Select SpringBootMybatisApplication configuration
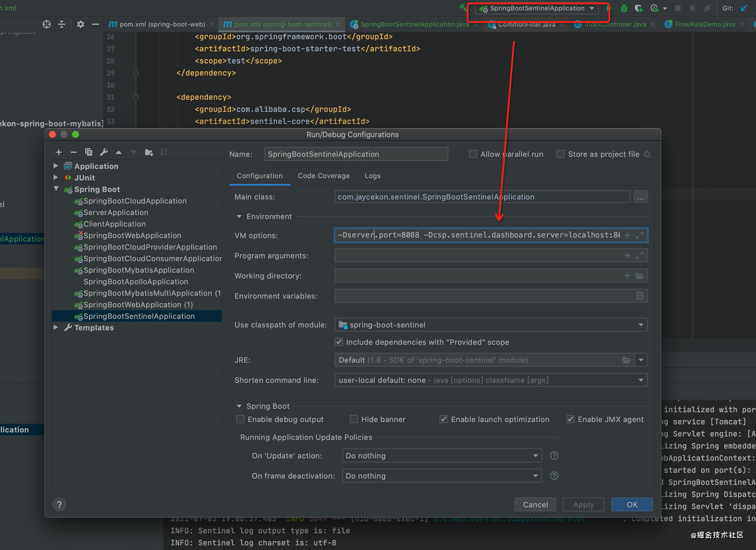This screenshot has width=756, height=550. (x=139, y=270)
